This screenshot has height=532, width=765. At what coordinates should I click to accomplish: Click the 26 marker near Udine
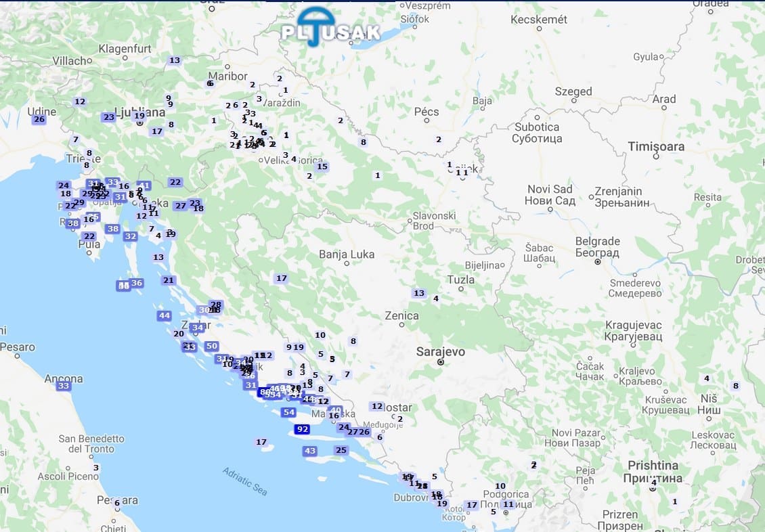(39, 119)
